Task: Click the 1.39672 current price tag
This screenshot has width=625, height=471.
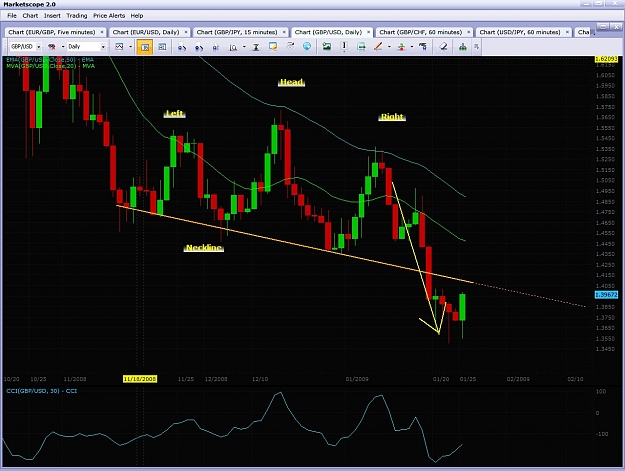Action: [606, 295]
